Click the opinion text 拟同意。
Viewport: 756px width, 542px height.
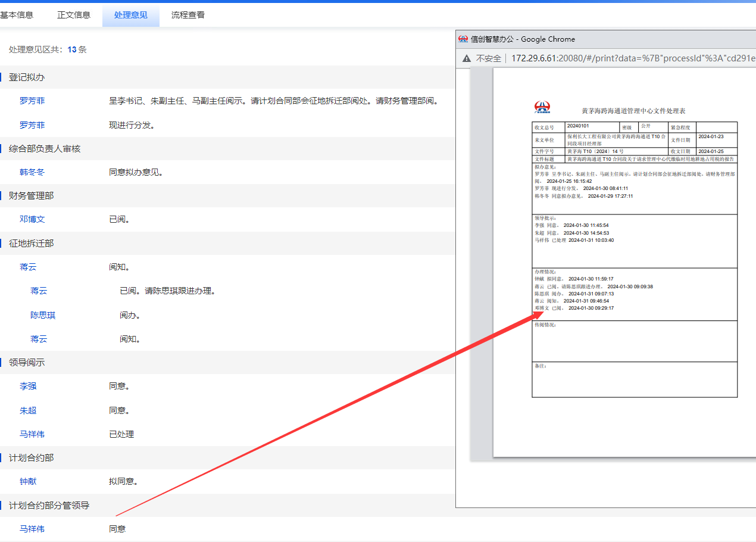point(123,481)
